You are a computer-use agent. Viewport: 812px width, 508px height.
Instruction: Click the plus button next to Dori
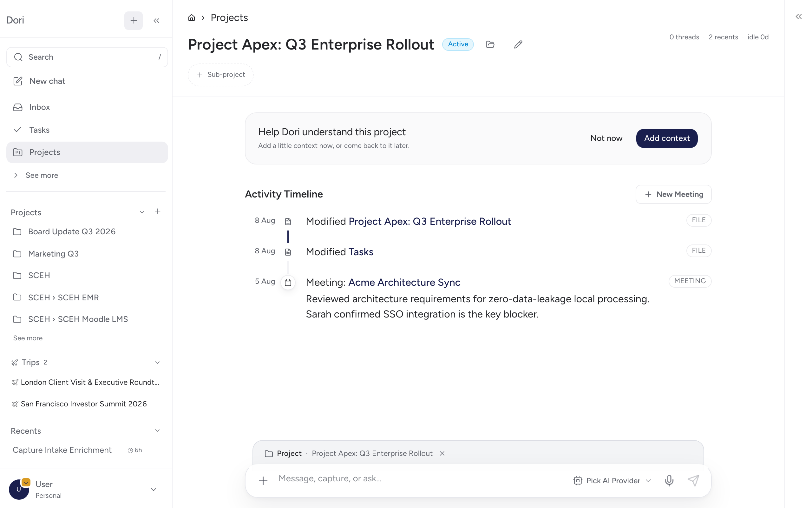[134, 21]
